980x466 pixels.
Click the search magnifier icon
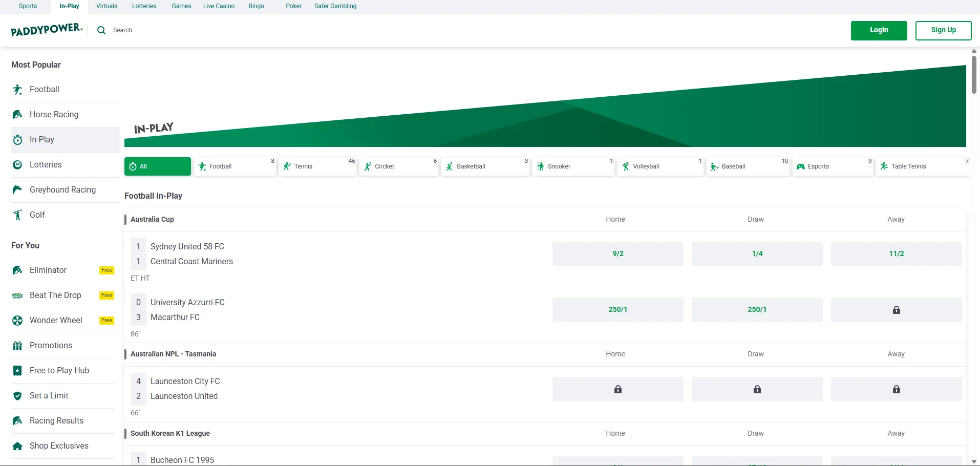pos(101,30)
